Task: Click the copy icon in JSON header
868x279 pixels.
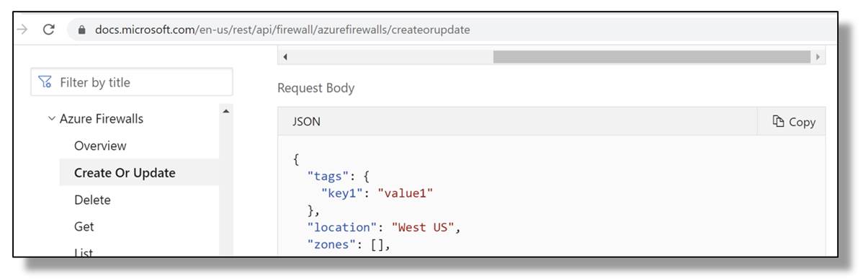Action: (x=778, y=121)
